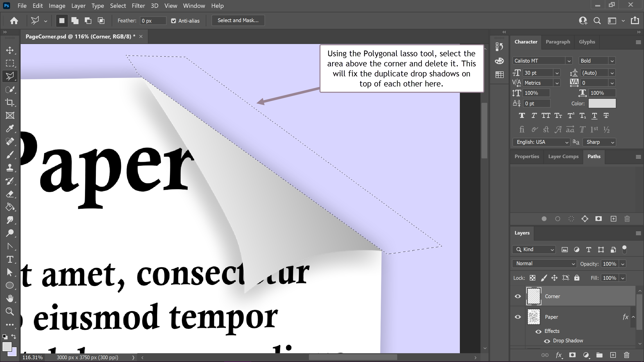Hide the Corner layer visibility
The width and height of the screenshot is (644, 362).
click(518, 296)
